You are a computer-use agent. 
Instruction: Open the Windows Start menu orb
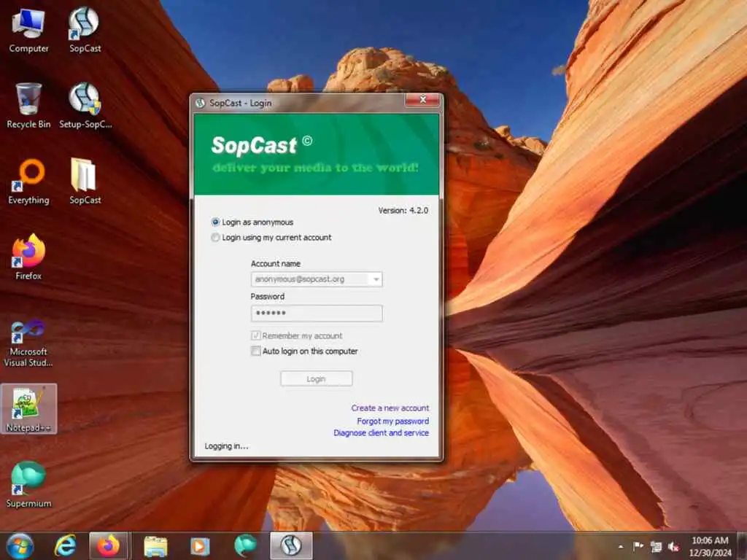[20, 545]
